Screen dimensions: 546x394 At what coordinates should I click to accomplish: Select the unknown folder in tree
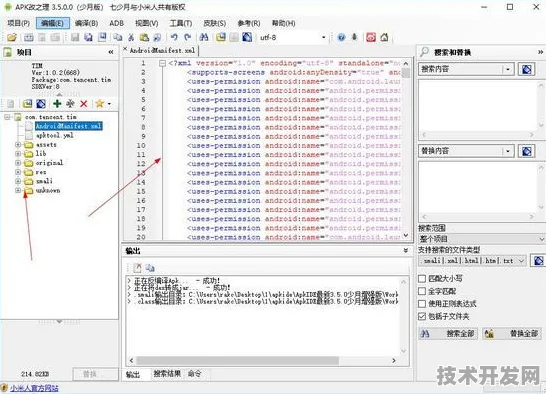point(48,190)
